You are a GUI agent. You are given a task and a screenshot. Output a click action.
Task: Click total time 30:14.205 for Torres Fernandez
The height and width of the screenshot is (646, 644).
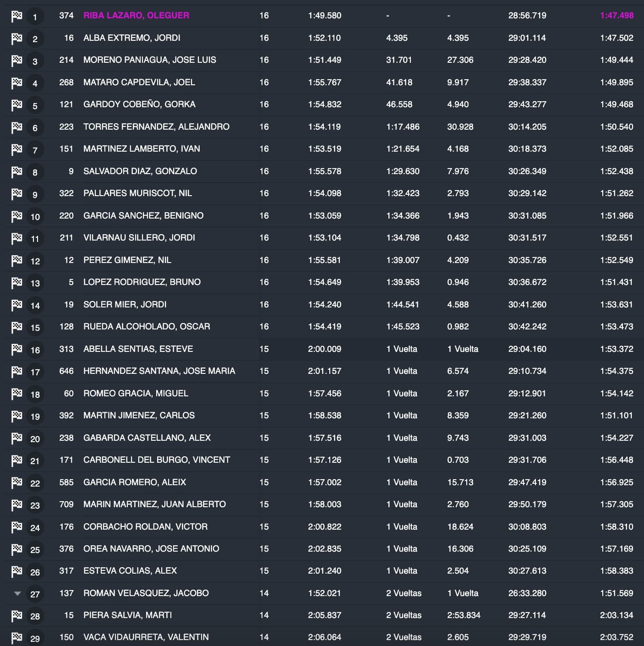[x=527, y=127]
